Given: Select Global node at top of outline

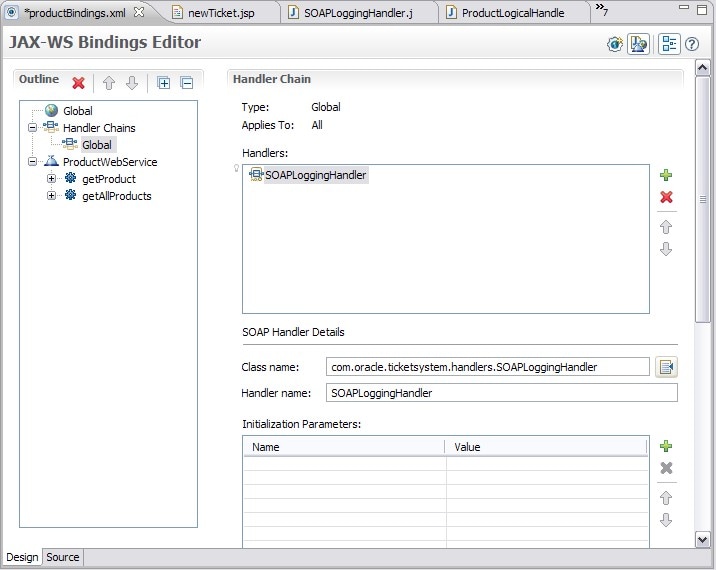Looking at the screenshot, I should [78, 111].
